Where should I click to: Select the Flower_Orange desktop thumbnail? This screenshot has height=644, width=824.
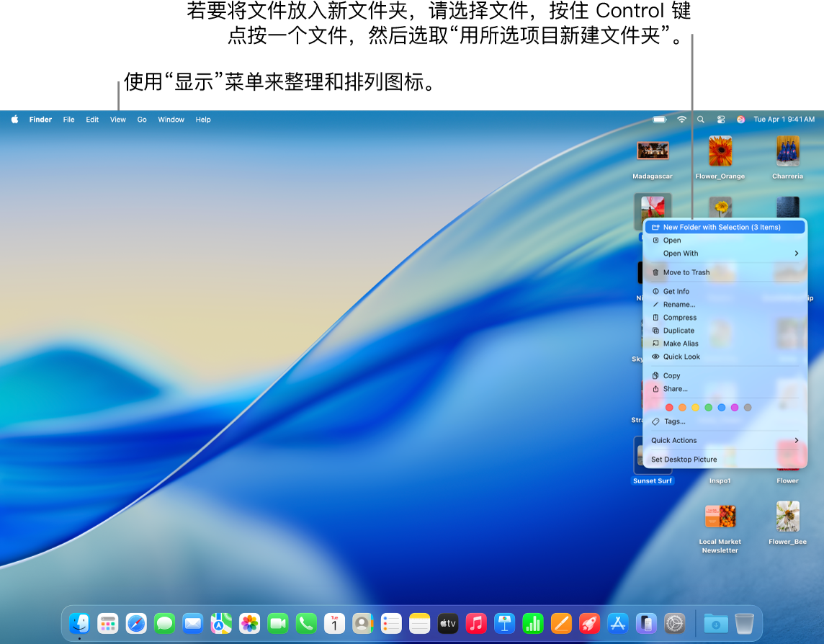pos(720,151)
